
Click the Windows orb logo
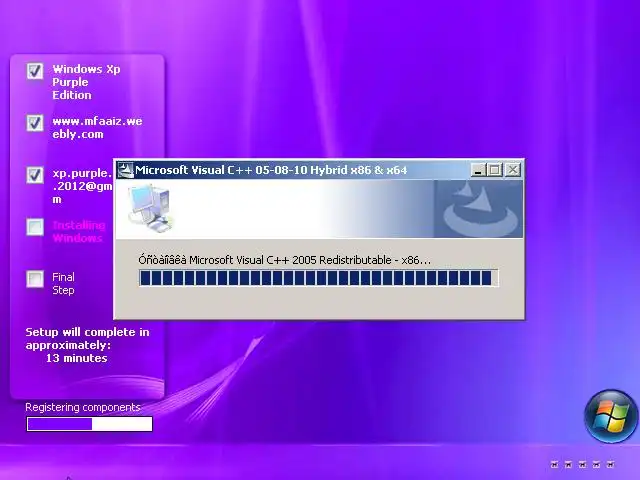click(x=611, y=416)
